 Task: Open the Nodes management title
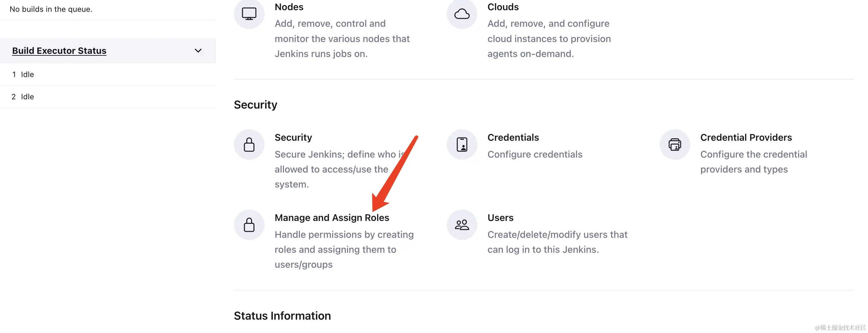289,7
